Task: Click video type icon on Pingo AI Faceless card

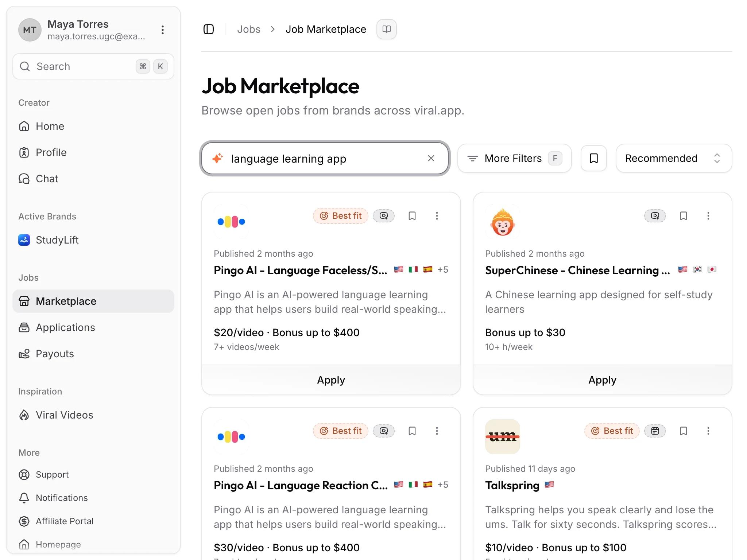Action: pos(384,216)
